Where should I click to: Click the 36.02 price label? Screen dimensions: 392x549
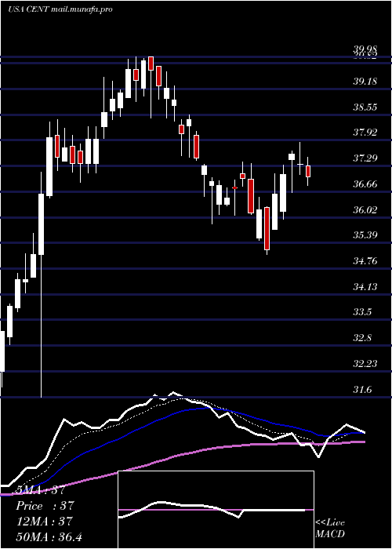pos(365,209)
